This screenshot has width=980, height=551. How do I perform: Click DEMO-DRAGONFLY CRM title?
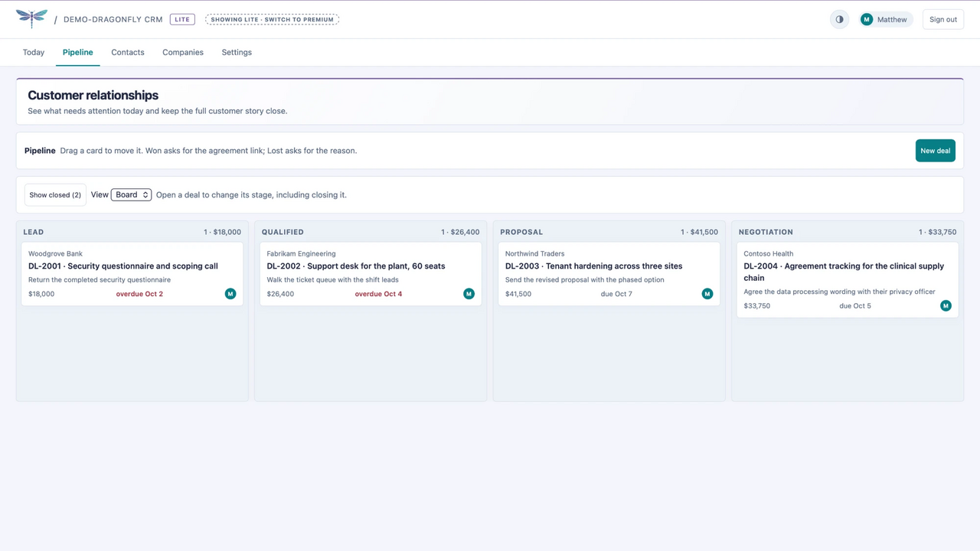pos(113,19)
